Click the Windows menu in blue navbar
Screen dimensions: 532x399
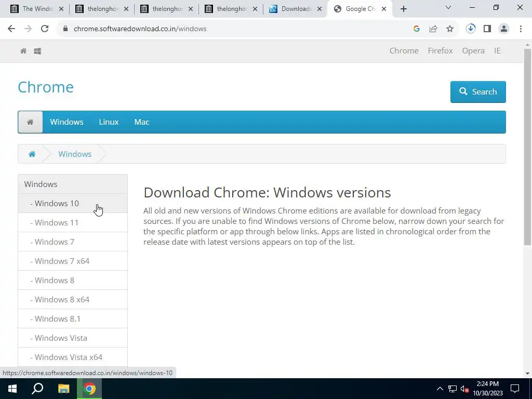[x=66, y=122]
